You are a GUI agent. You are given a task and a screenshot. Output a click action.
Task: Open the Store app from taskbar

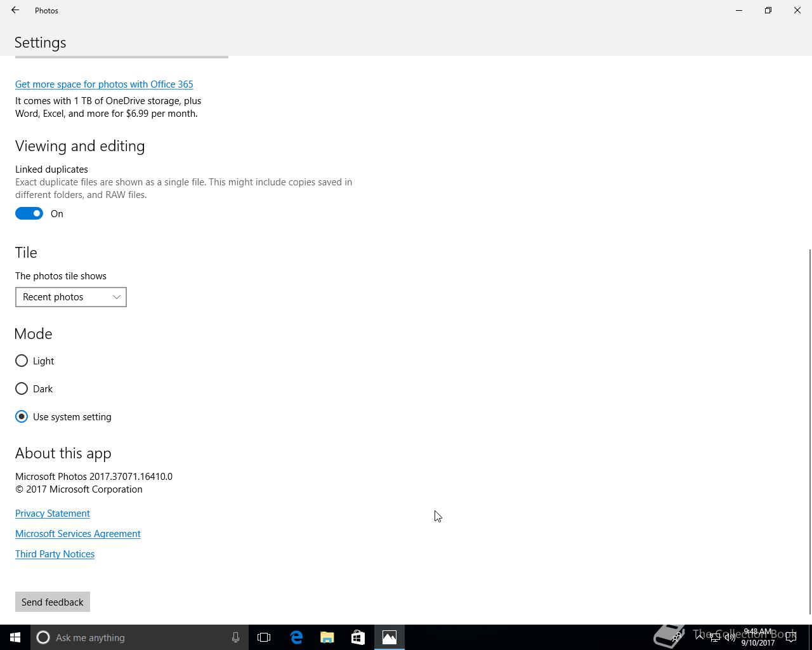[x=358, y=637]
